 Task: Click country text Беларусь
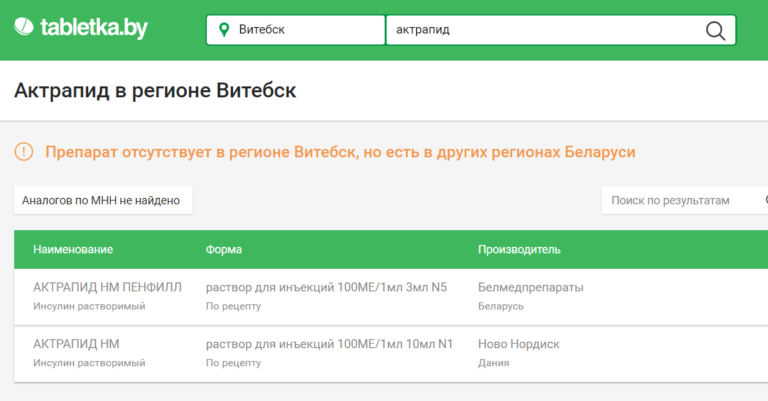click(x=501, y=306)
